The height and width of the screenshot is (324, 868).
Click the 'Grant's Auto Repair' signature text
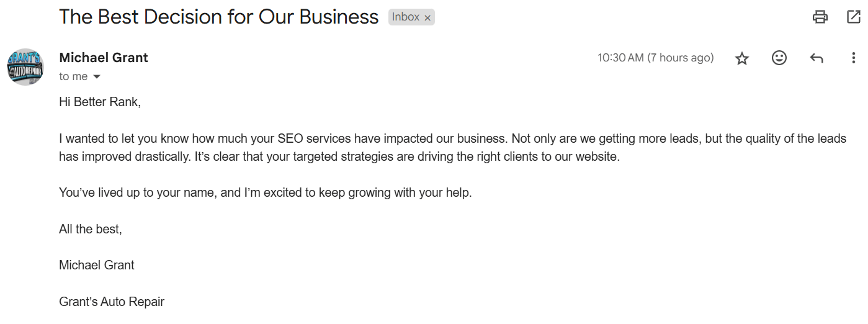(x=112, y=302)
